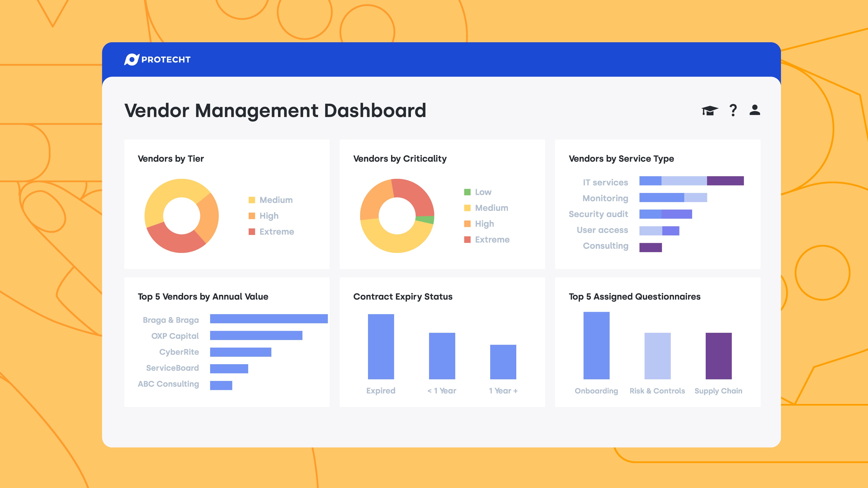868x488 pixels.
Task: Click the Onboarding questionnaire column
Action: click(597, 345)
